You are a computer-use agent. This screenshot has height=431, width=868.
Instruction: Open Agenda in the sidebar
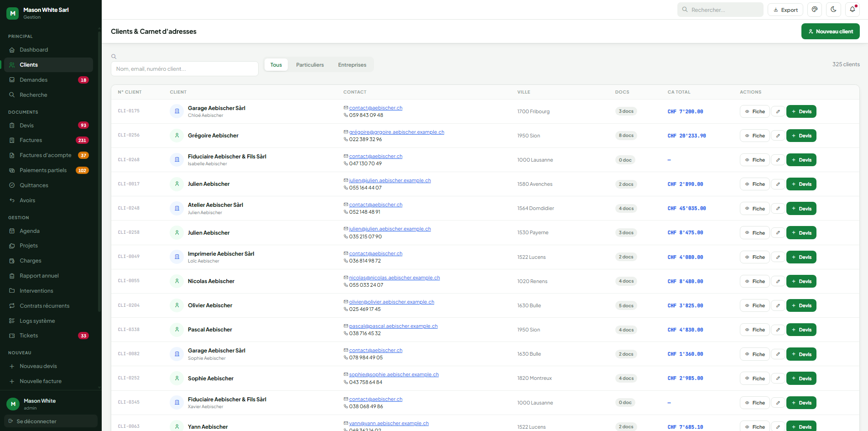coord(49,231)
